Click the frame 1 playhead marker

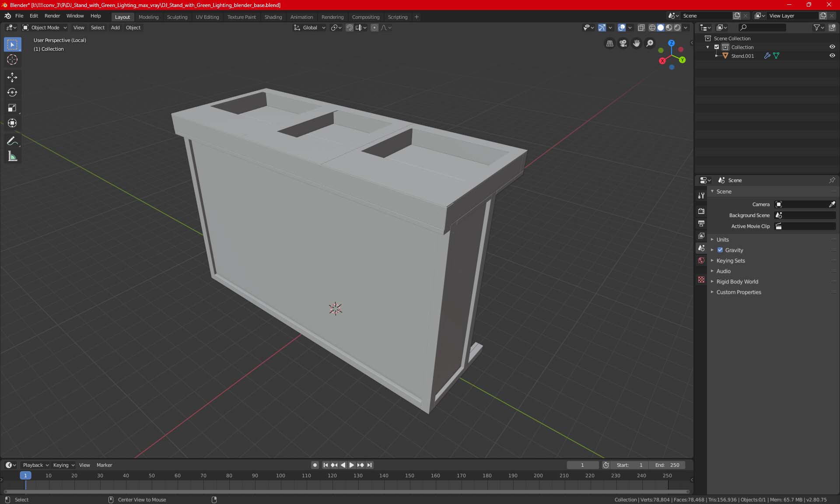coord(25,476)
